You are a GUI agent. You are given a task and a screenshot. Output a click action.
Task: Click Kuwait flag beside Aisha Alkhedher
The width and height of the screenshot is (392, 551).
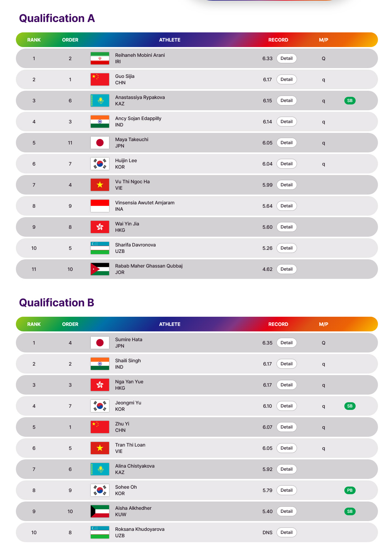[x=100, y=511]
